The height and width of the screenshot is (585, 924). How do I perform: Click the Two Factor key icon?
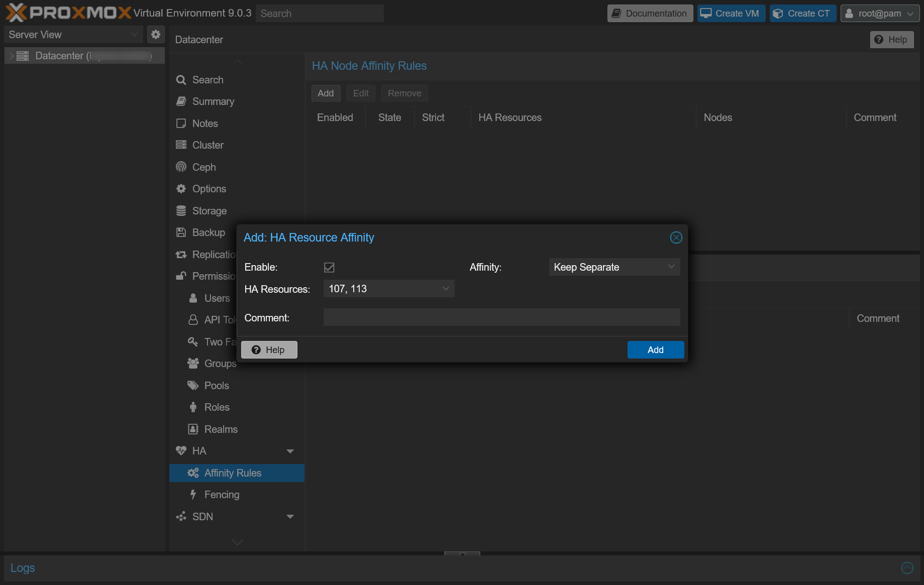[193, 342]
